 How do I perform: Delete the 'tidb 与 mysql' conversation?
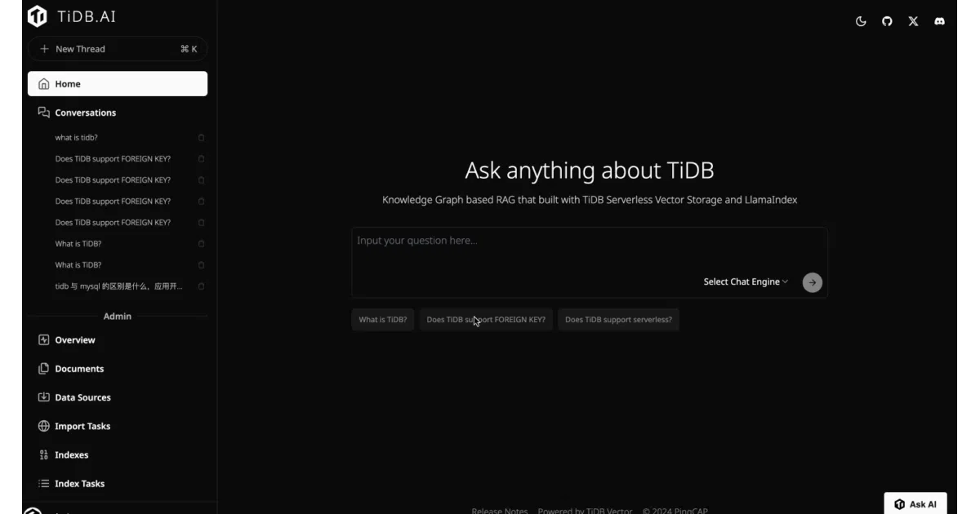[201, 286]
